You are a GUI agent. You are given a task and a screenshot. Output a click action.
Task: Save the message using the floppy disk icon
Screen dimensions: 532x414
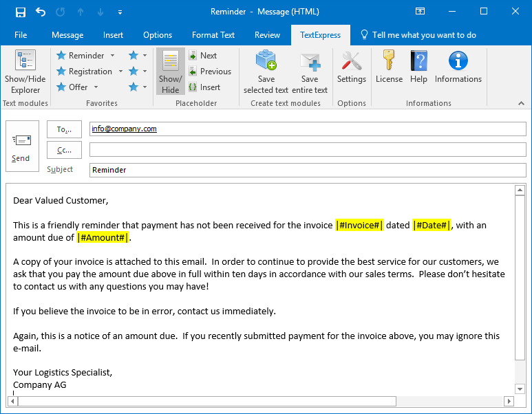(20, 12)
